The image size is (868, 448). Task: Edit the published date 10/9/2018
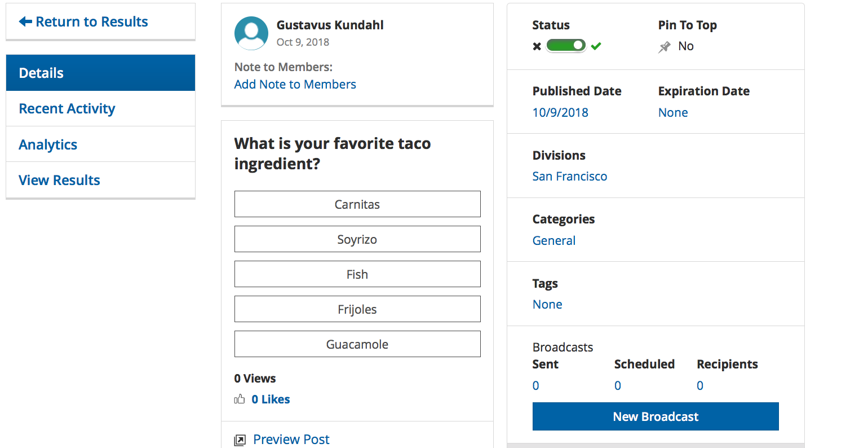pyautogui.click(x=560, y=112)
